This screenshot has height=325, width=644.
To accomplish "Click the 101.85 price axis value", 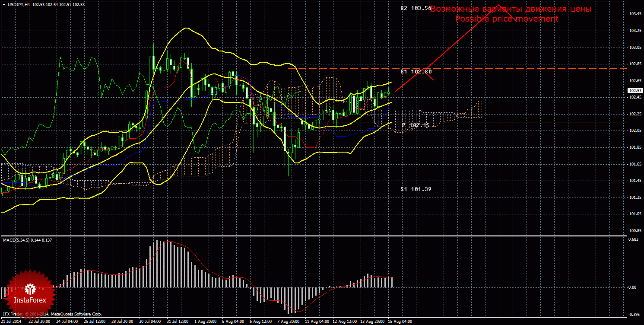I will [635, 147].
